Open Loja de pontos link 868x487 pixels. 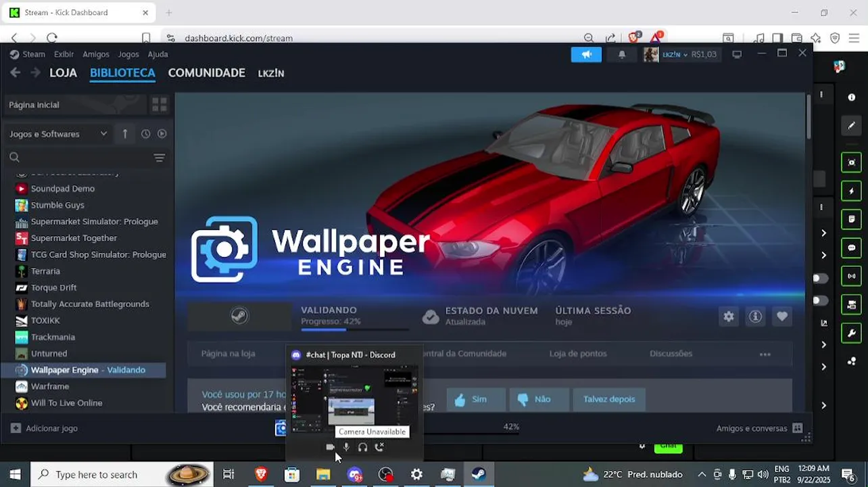click(x=578, y=354)
